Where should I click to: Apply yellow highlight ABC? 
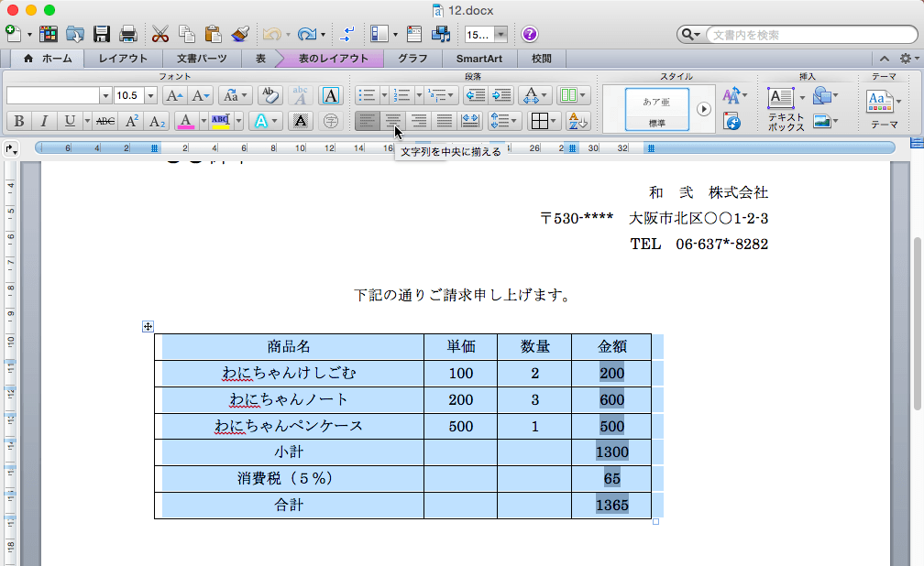coord(221,121)
